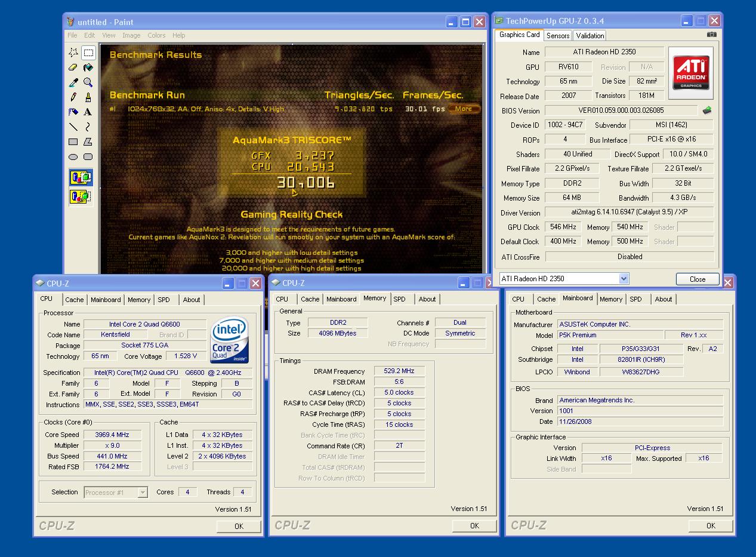
Task: Open the View menu in Paint
Action: click(x=109, y=36)
